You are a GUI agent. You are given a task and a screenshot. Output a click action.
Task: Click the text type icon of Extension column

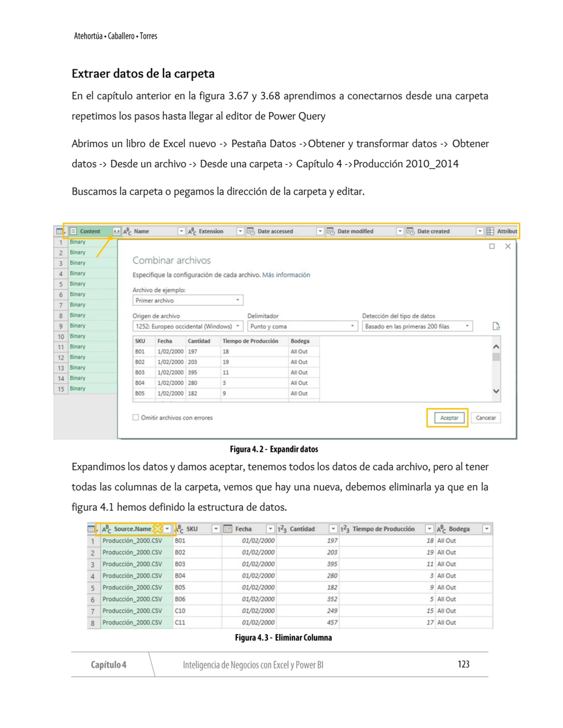coord(192,231)
